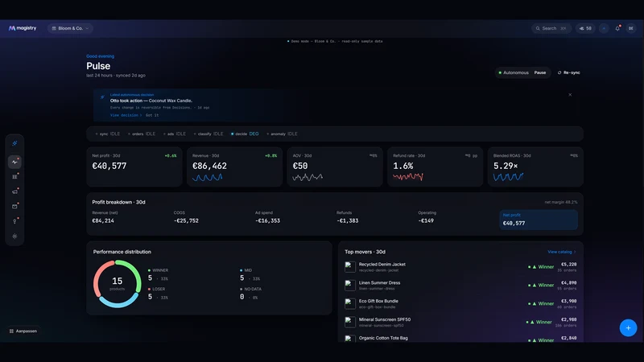Click the Refunds value -€1,383
This screenshot has height=362, width=644.
[348, 220]
